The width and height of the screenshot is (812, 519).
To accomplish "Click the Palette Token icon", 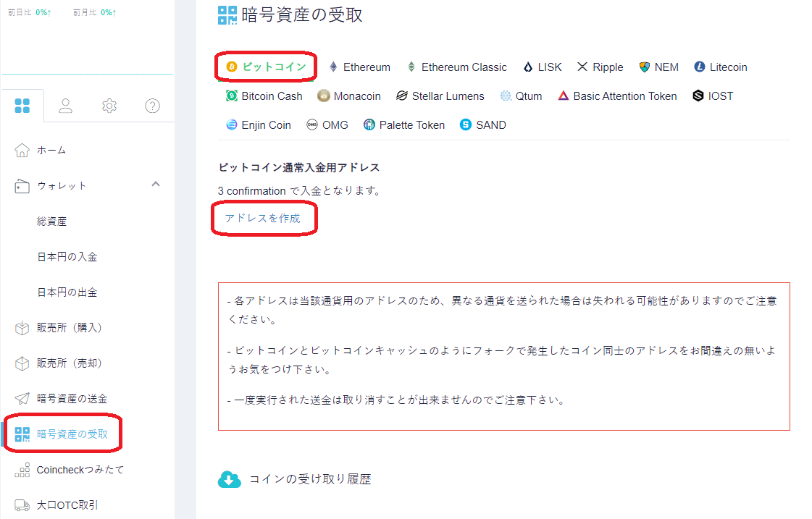I will tap(369, 125).
